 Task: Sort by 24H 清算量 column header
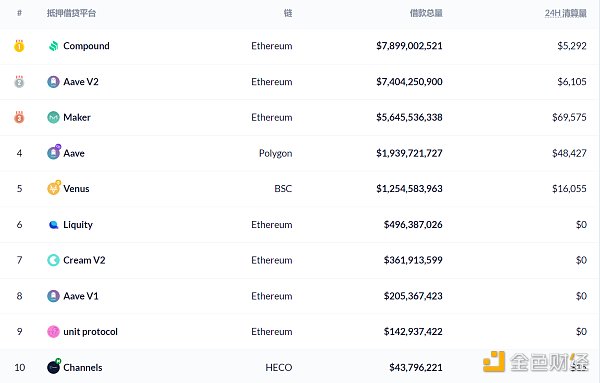[x=566, y=13]
